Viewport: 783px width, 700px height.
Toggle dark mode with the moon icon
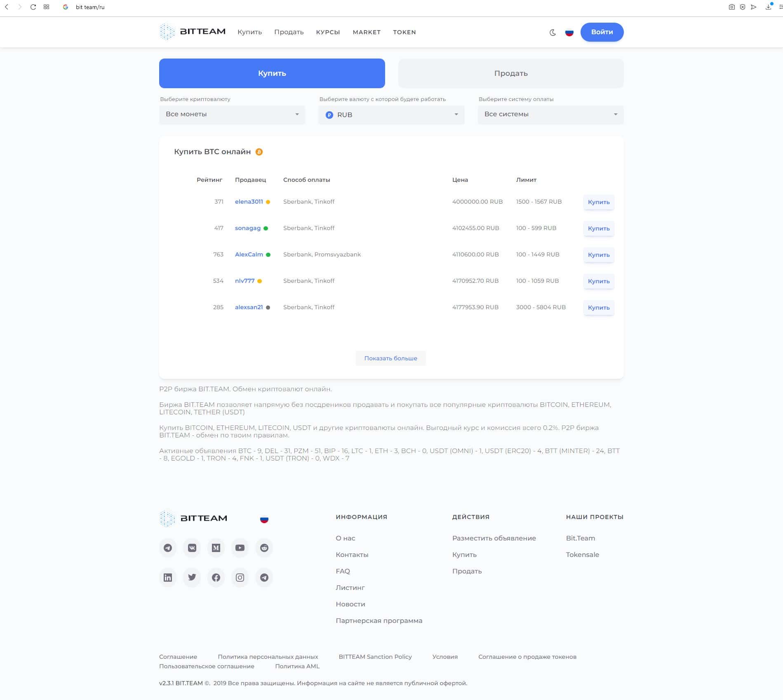coord(553,32)
